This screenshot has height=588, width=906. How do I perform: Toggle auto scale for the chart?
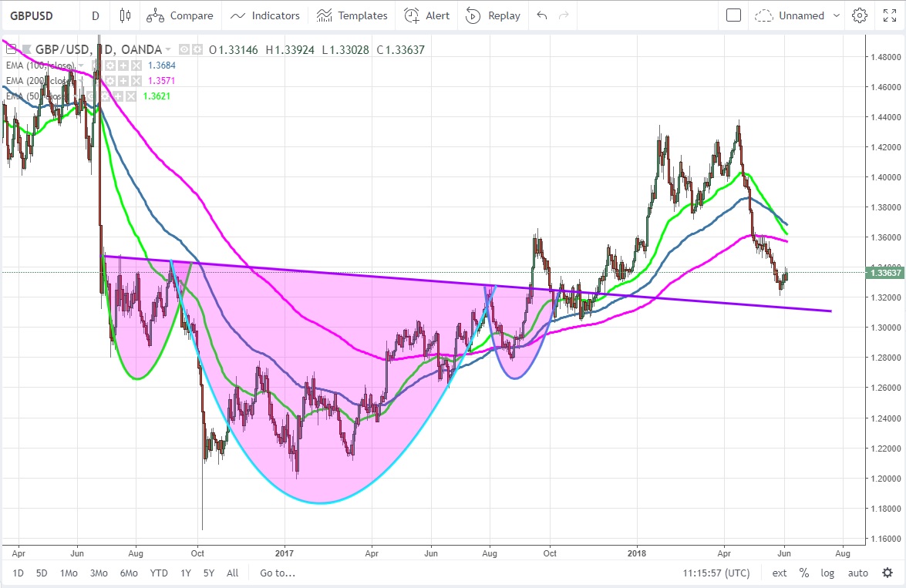[x=857, y=573]
